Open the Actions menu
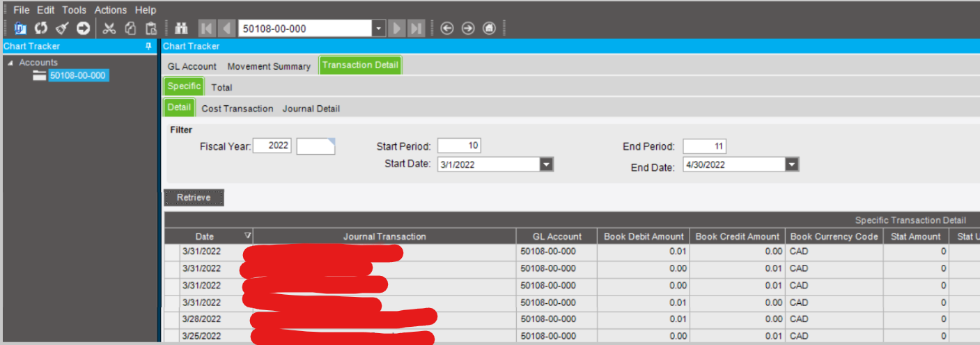 click(111, 10)
